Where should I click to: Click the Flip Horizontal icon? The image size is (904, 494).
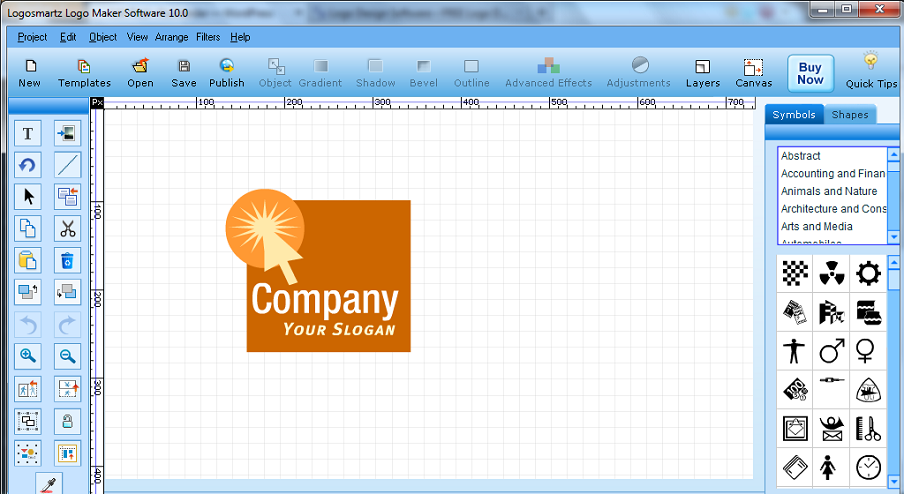[x=28, y=389]
